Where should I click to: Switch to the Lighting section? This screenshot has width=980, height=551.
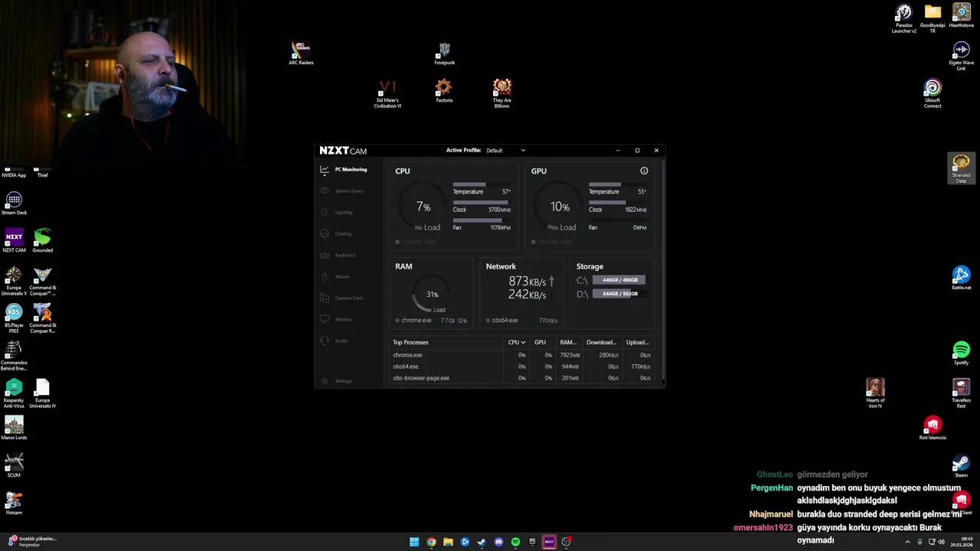click(x=337, y=212)
